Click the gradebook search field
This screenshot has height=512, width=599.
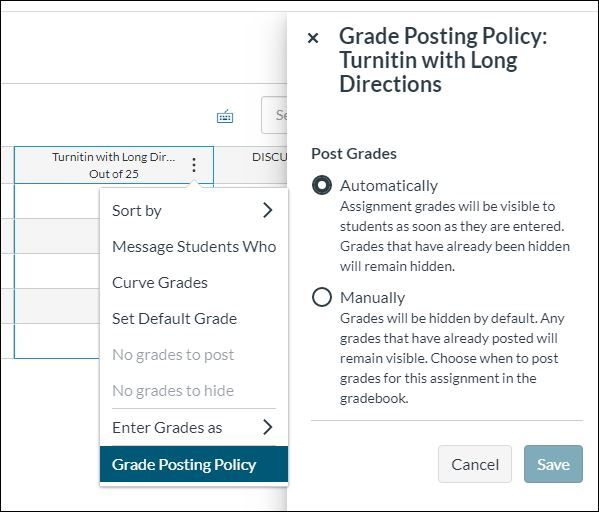click(274, 115)
